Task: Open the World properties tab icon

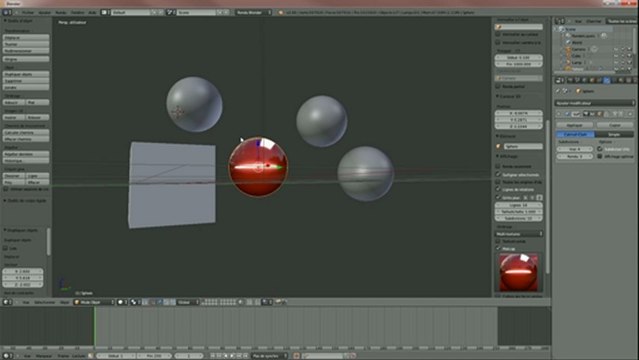Action: point(585,80)
